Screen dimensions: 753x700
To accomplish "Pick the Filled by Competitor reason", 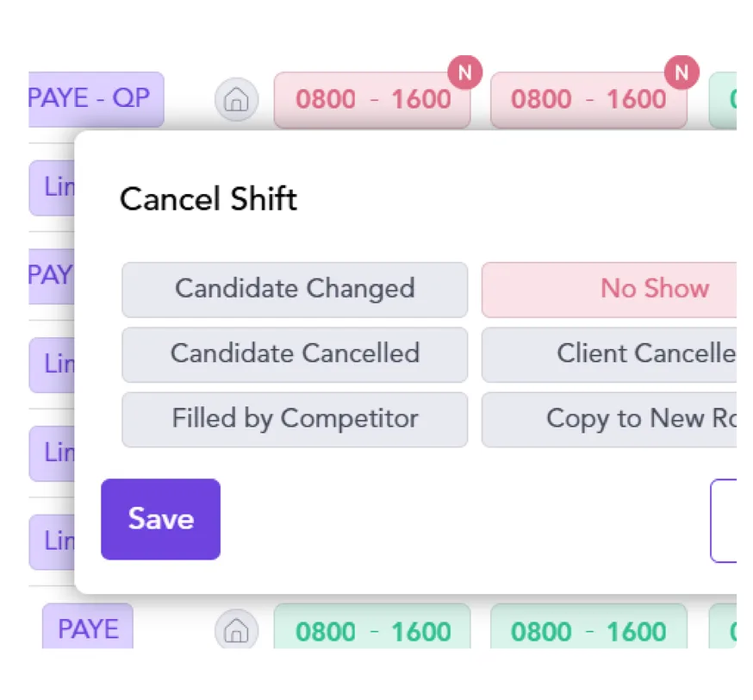I will click(295, 420).
